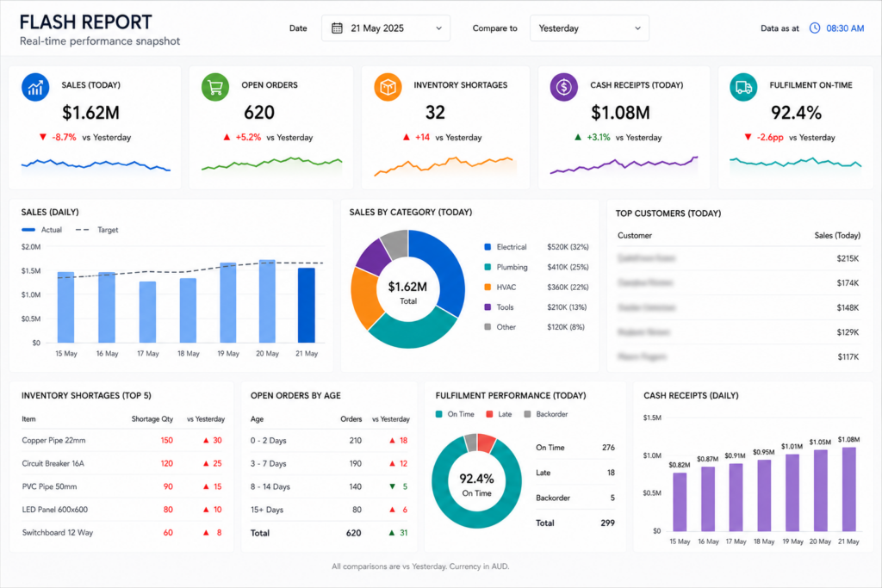Click the blue Sales chart icon
This screenshot has width=882, height=588.
(x=35, y=88)
